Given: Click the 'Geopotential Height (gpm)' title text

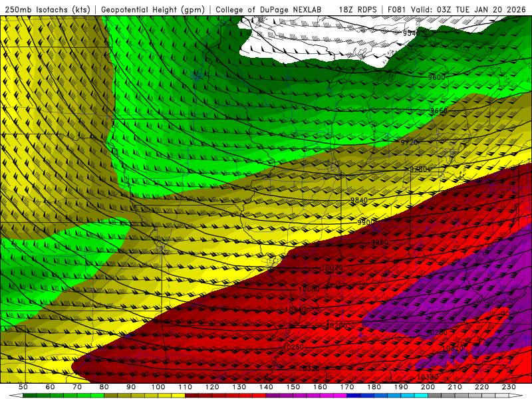Looking at the screenshot, I should [x=153, y=9].
